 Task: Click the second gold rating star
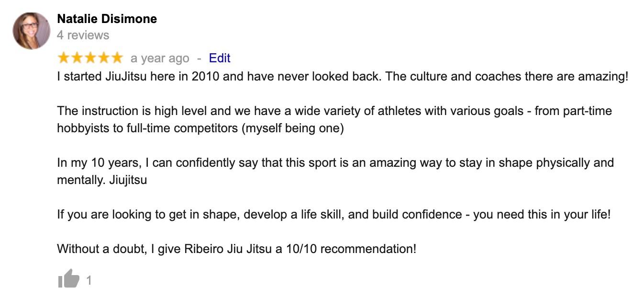point(77,58)
